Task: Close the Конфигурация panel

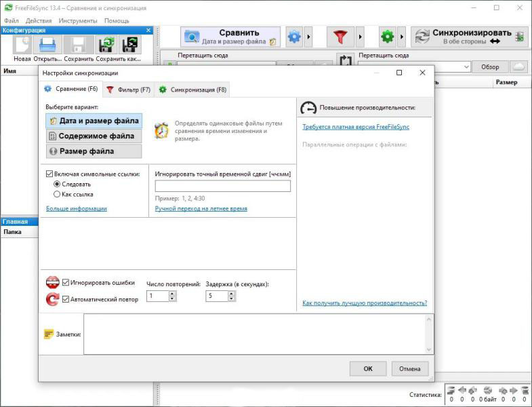Action: click(148, 31)
